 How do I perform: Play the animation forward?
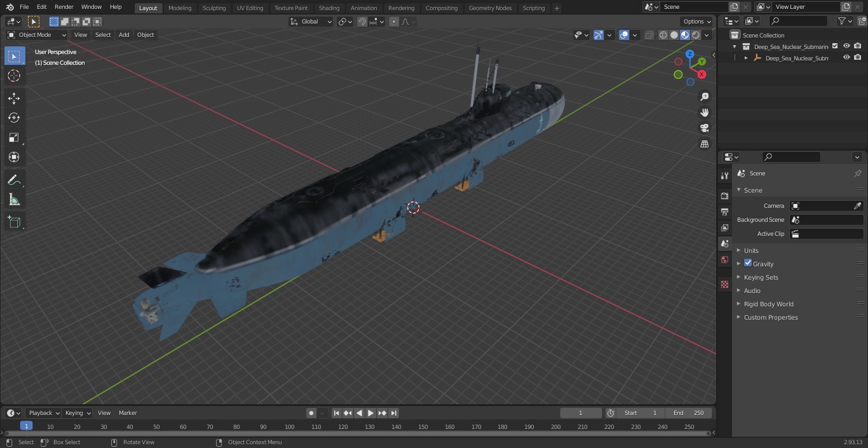[371, 413]
